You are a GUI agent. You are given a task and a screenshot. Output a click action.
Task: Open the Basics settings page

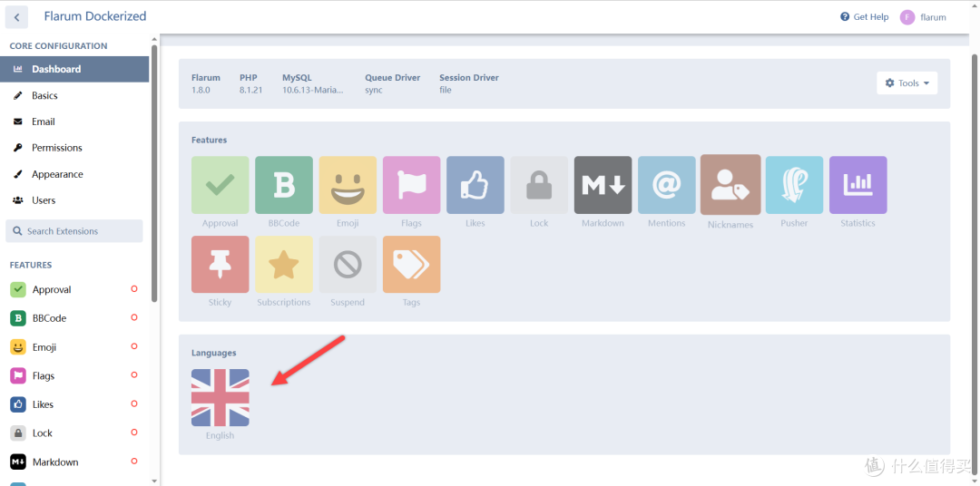coord(74,95)
